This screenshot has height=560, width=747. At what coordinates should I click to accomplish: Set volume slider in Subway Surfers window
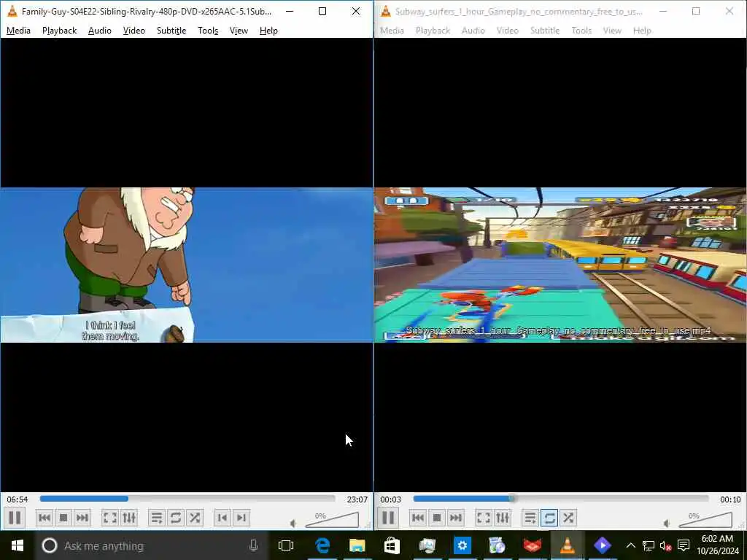705,520
